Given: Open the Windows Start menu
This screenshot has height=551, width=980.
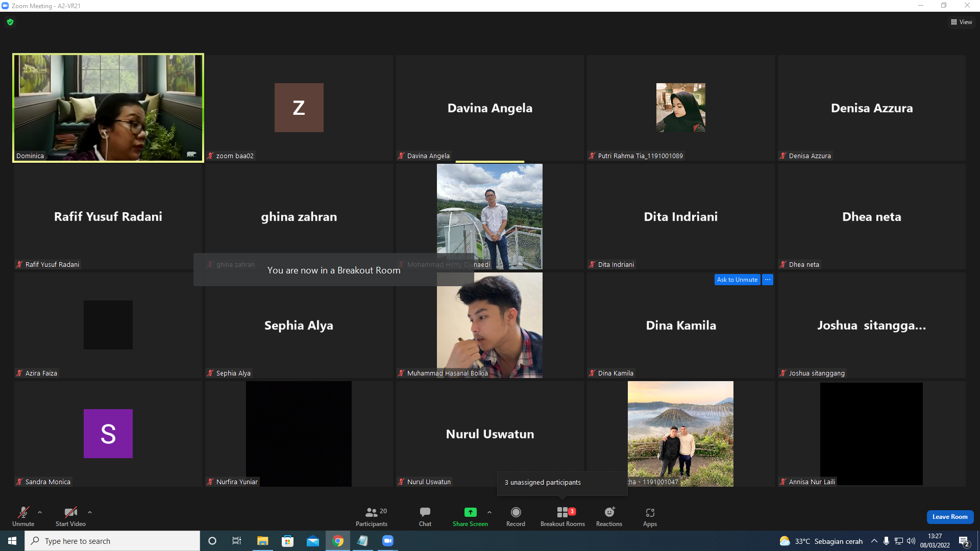Looking at the screenshot, I should (x=12, y=541).
